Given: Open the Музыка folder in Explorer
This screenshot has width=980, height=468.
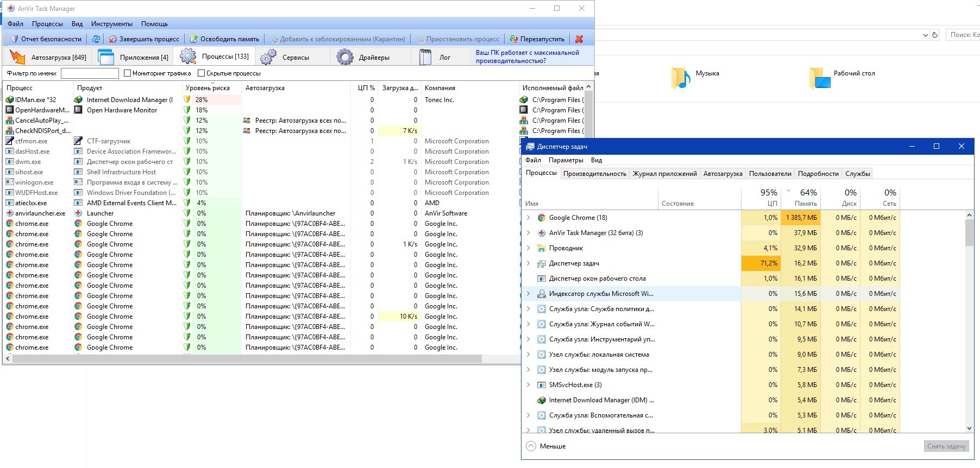Looking at the screenshot, I should tap(695, 78).
